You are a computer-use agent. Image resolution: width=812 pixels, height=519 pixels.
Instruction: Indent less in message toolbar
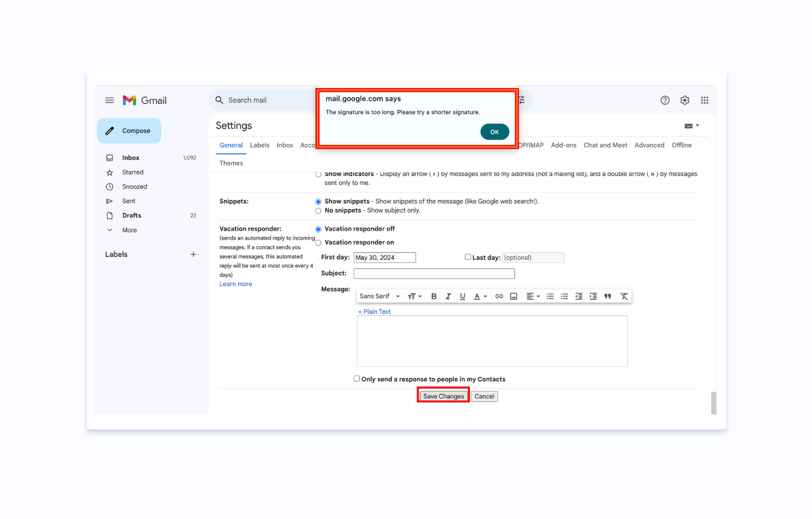point(579,297)
